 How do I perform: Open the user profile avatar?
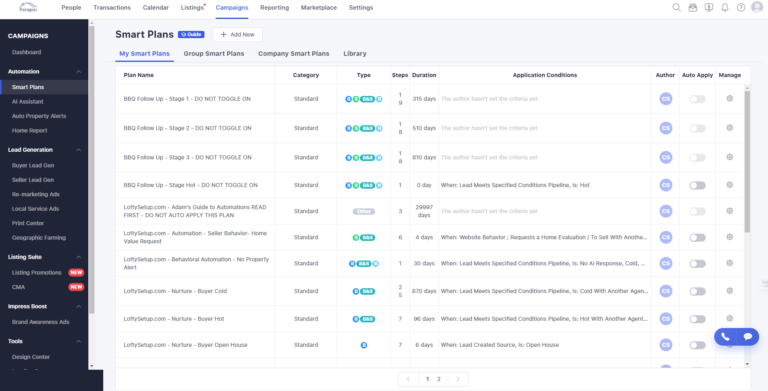[x=757, y=7]
